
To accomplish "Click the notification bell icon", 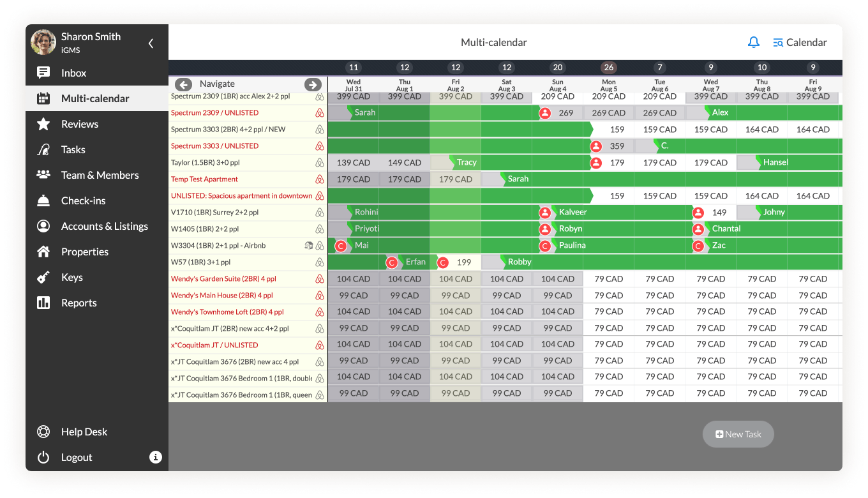I will [754, 42].
